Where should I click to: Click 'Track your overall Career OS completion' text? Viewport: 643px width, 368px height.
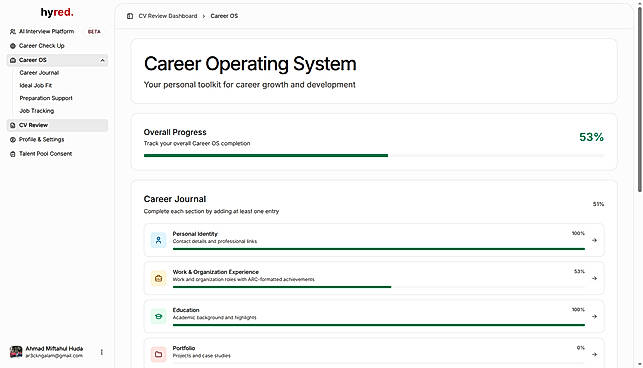[x=197, y=143]
